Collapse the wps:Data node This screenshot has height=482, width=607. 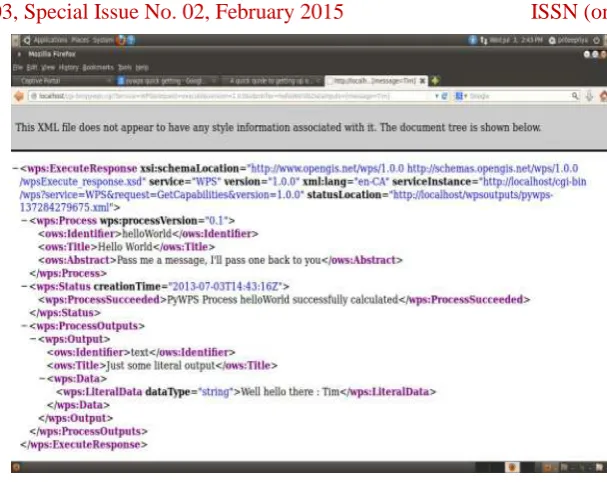point(42,379)
